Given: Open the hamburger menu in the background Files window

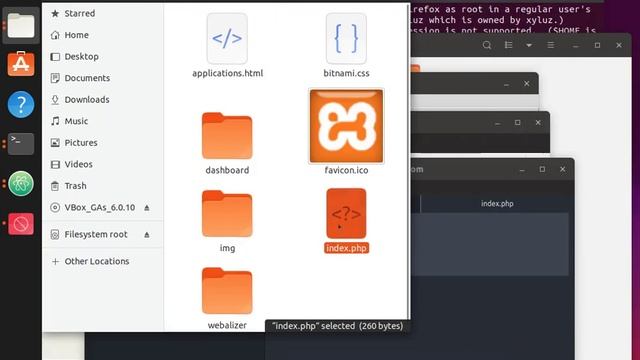Looking at the screenshot, I should 551,45.
